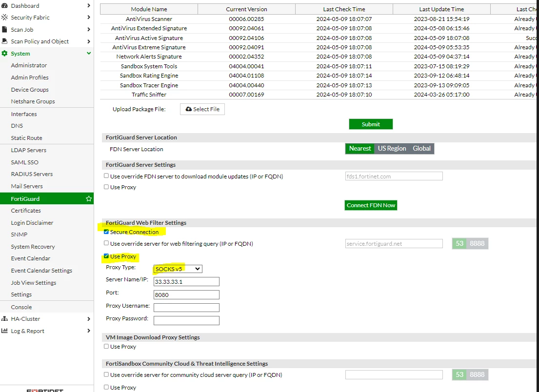The width and height of the screenshot is (539, 392).
Task: Click the Select File upload button
Action: pyautogui.click(x=202, y=109)
